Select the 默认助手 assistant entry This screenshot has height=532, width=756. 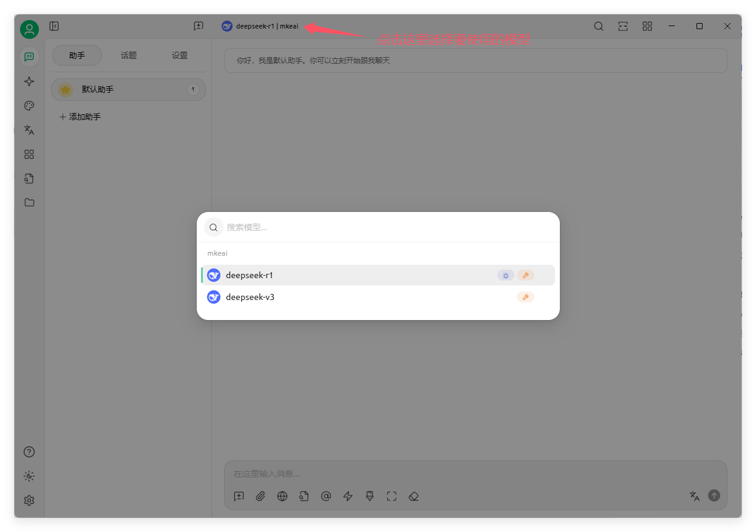tap(128, 89)
